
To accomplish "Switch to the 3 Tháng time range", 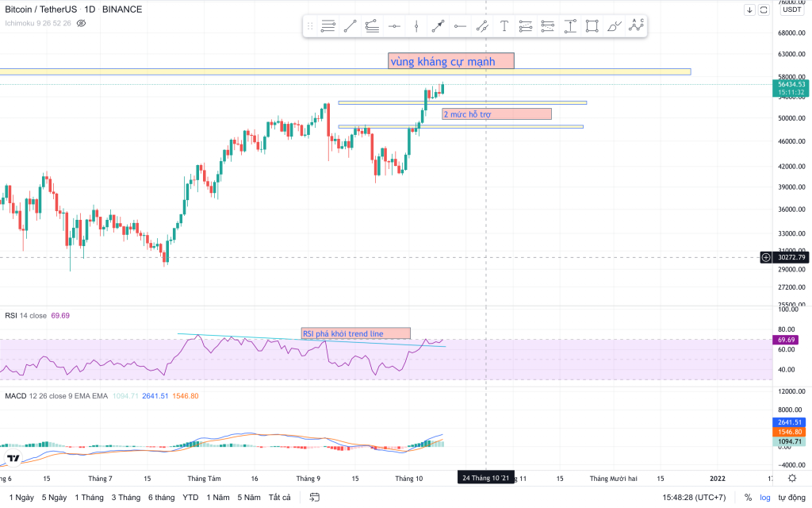I will 125,498.
